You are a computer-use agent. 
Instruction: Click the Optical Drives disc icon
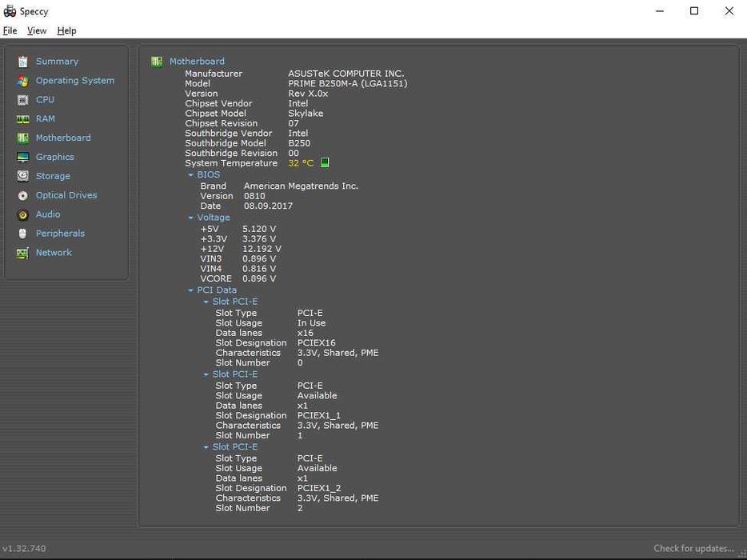tap(22, 195)
